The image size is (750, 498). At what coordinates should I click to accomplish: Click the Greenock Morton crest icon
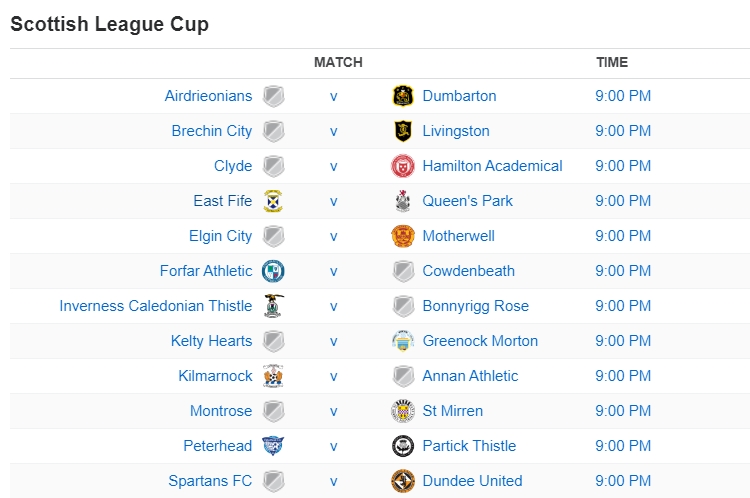(x=403, y=341)
